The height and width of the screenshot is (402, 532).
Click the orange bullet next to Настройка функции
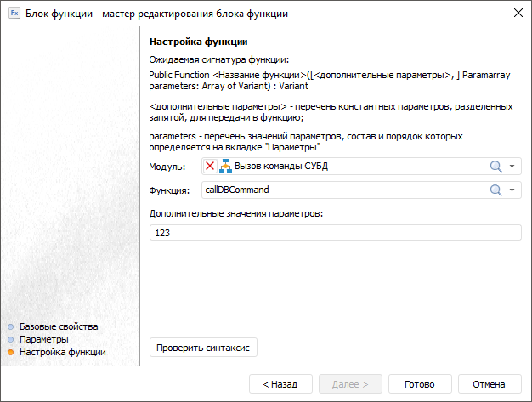10,352
